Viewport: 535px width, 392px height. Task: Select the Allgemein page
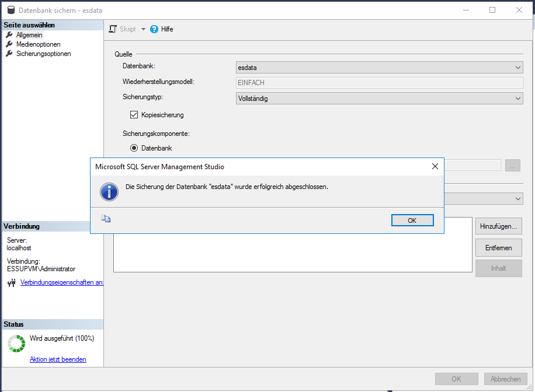click(x=29, y=35)
